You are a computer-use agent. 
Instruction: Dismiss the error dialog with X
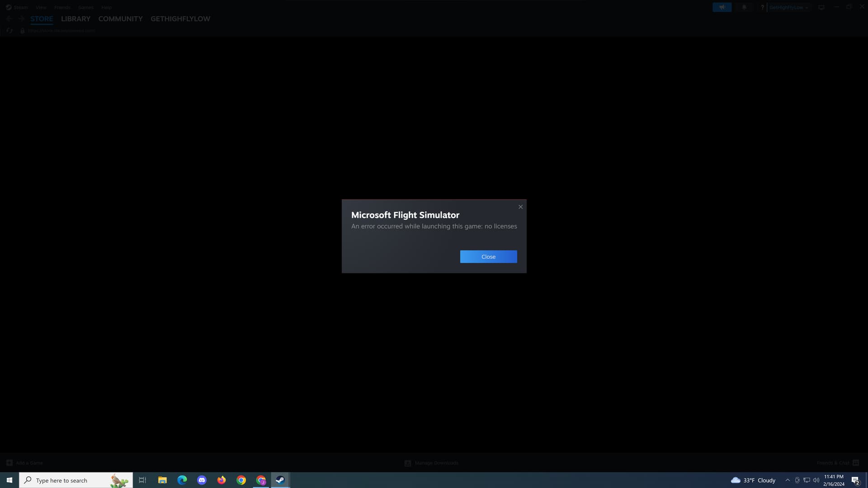pos(520,206)
